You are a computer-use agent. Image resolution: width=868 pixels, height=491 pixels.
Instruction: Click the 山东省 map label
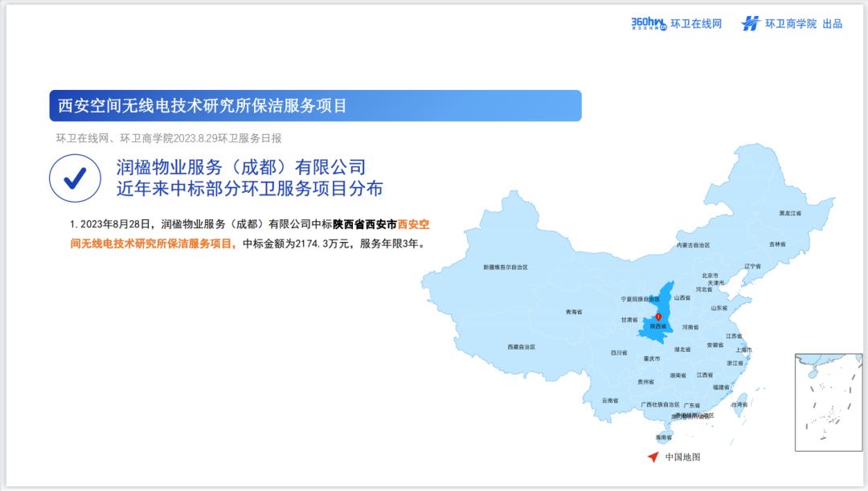pos(719,309)
